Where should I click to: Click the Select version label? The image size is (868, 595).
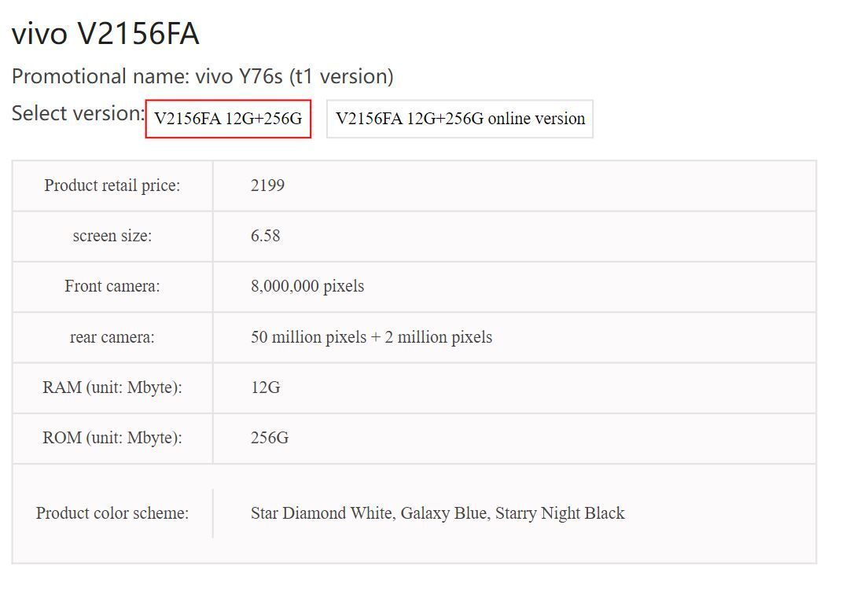(x=78, y=113)
